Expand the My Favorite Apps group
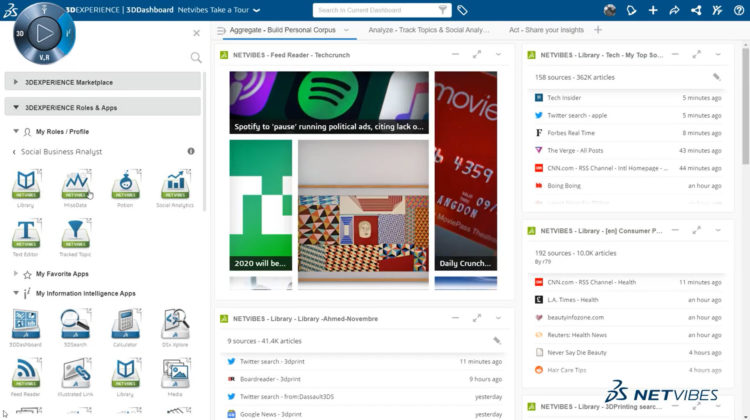 click(x=17, y=273)
